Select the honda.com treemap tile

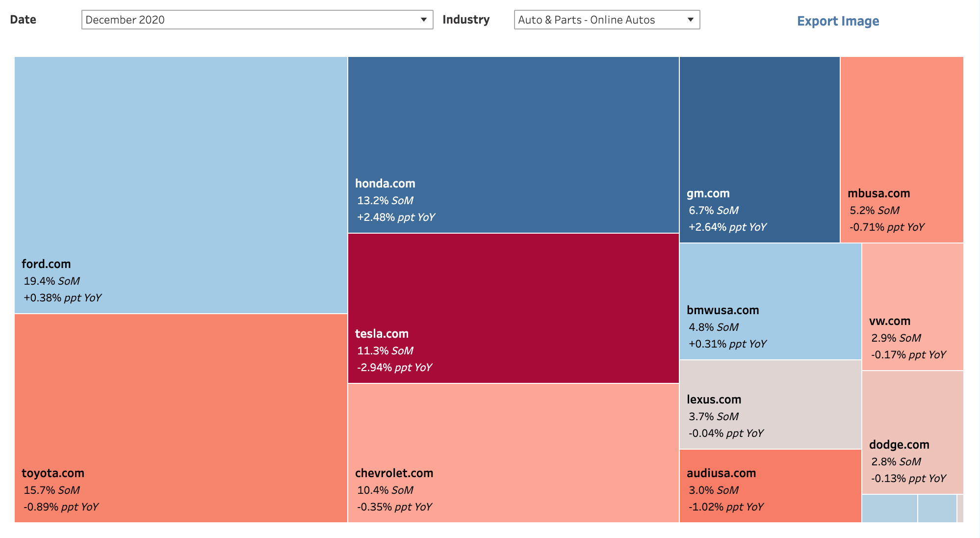point(514,145)
